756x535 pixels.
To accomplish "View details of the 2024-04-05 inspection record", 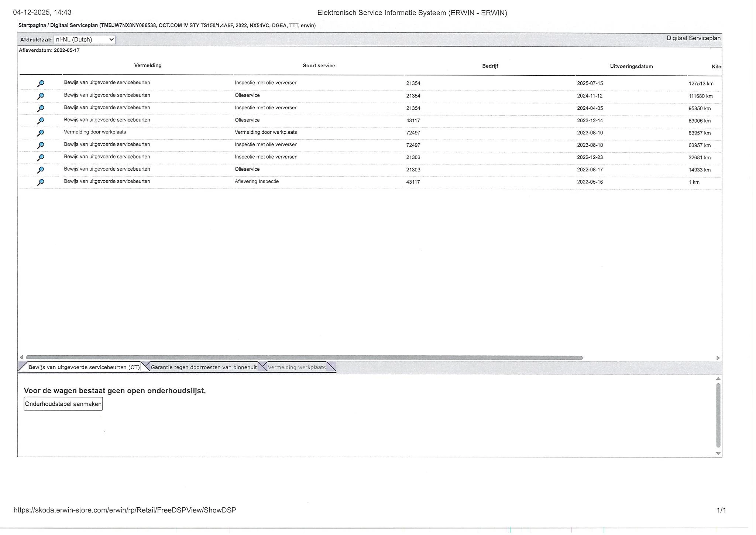I will (x=41, y=108).
